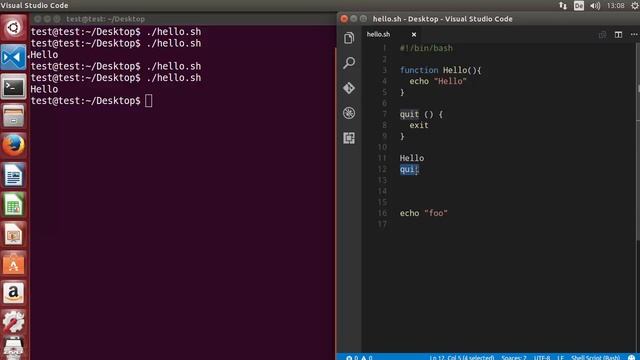Open Files manager from launcher
This screenshot has width=640, height=360.
pos(13,116)
